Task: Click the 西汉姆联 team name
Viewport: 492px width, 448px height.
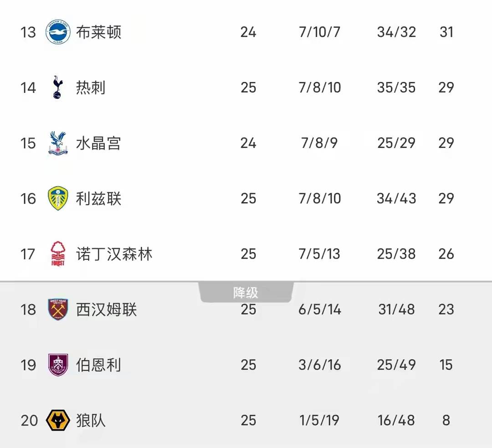Action: pos(106,310)
